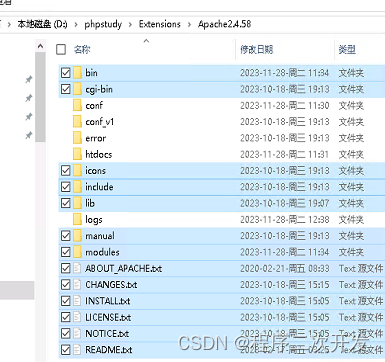Click the lib folder icon
Image resolution: width=385 pixels, height=362 pixels.
click(x=77, y=203)
